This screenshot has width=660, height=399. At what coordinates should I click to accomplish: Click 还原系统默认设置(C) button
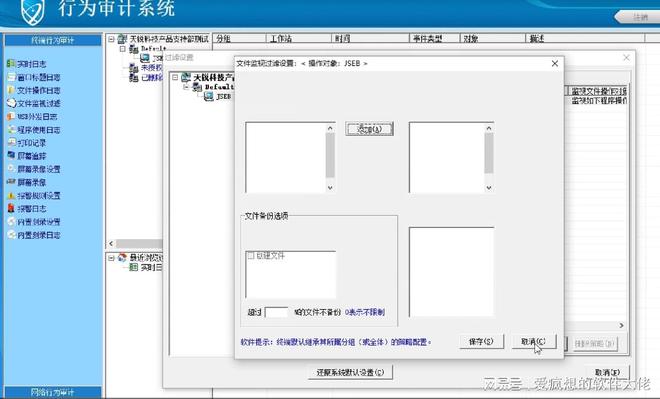coord(350,372)
